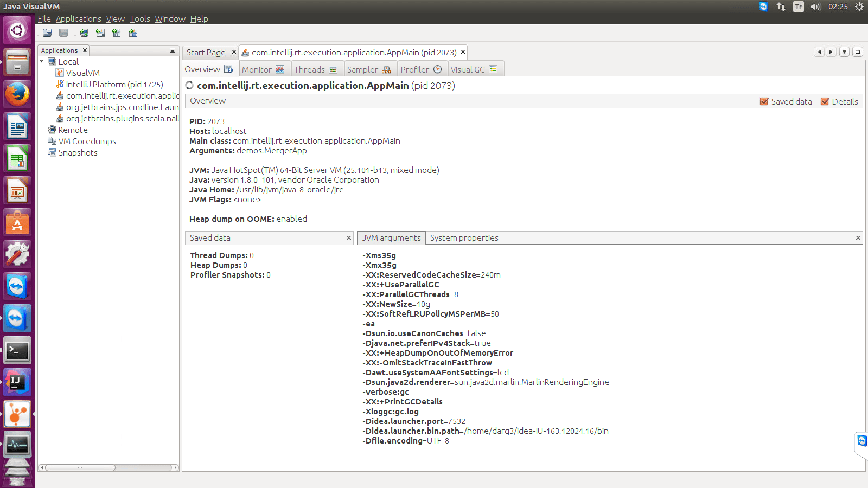The height and width of the screenshot is (488, 868).
Task: Launch IntelliJ IDEA from the dock
Action: (x=17, y=382)
